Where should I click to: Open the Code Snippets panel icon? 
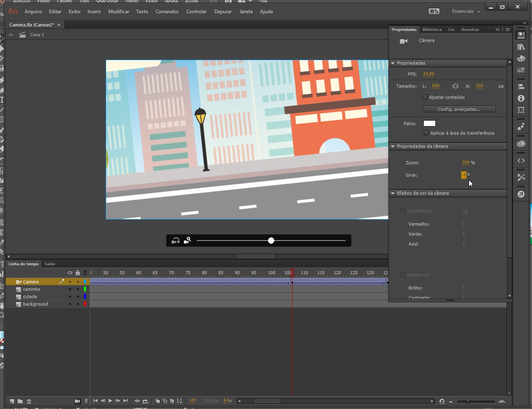(521, 161)
